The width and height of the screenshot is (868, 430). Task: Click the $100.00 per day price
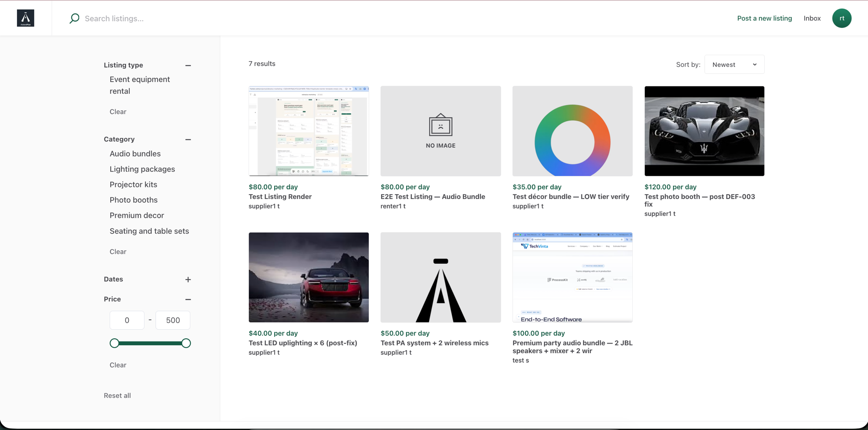pyautogui.click(x=539, y=333)
